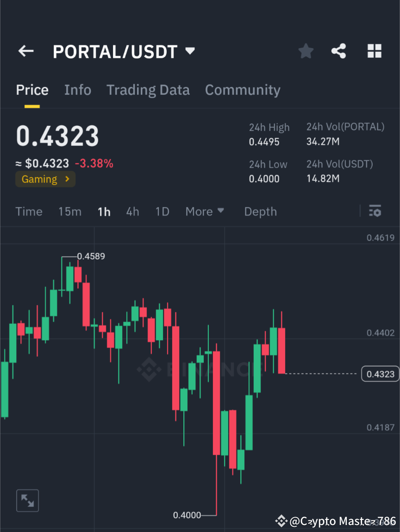Open the Depth view
This screenshot has width=400, height=532.
[260, 211]
